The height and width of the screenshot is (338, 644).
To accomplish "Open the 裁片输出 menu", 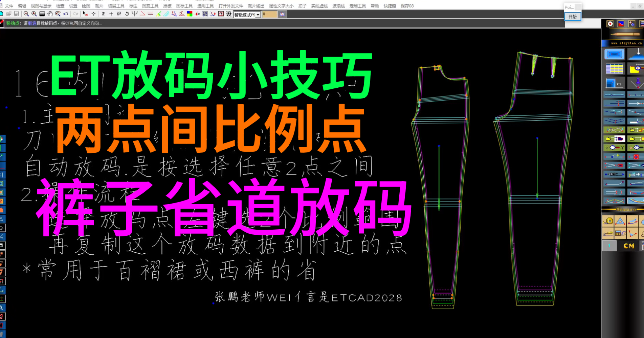I will (x=256, y=6).
